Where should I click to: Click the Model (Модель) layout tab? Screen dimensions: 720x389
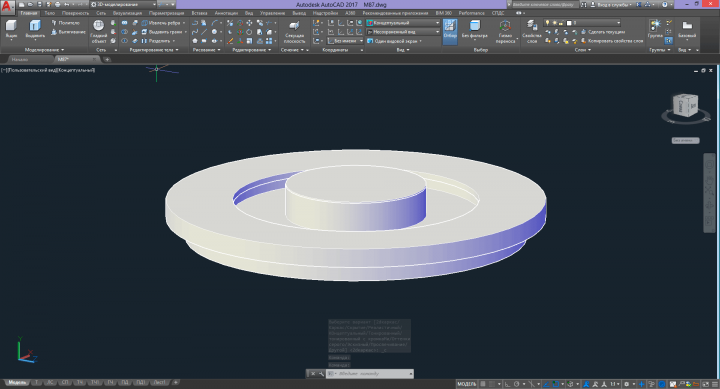(x=17, y=382)
